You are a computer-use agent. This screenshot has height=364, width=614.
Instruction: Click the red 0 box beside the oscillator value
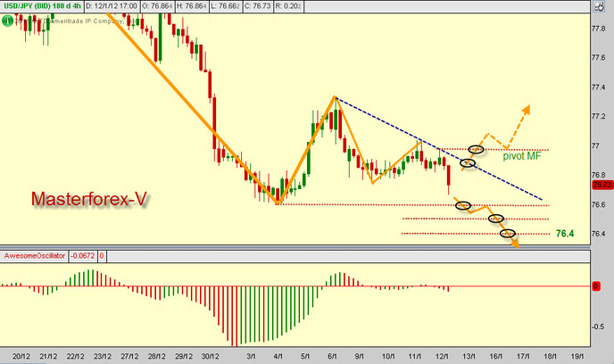pyautogui.click(x=102, y=256)
